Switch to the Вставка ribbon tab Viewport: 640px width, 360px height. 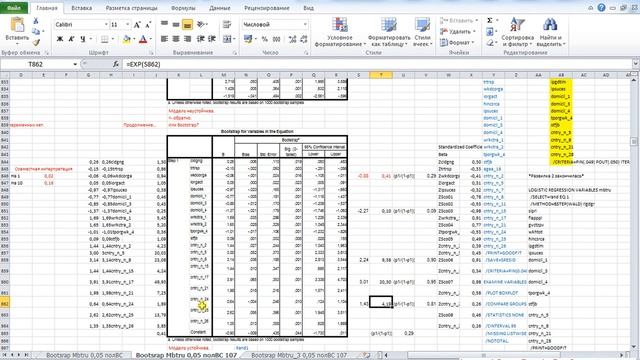coord(81,8)
